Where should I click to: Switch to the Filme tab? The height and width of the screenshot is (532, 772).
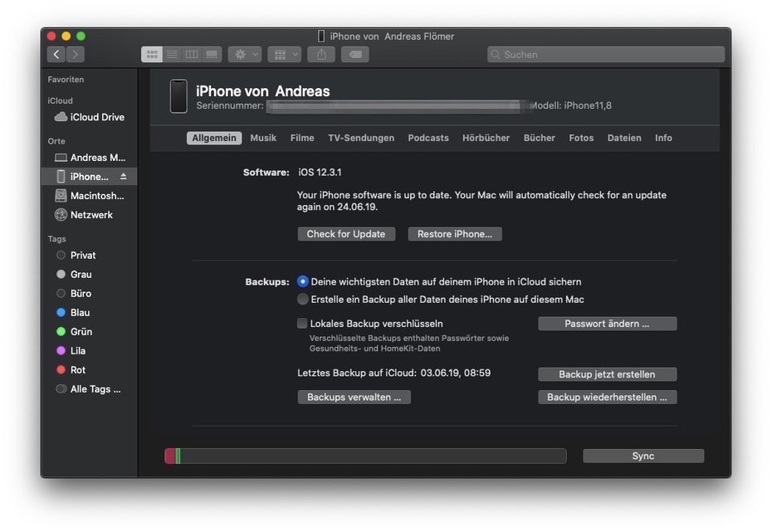pyautogui.click(x=302, y=138)
